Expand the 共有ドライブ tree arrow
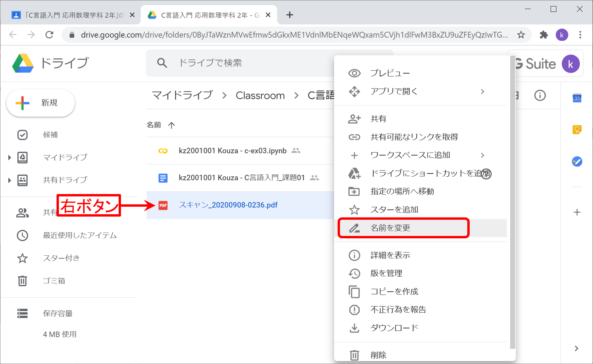This screenshot has width=593, height=364. coord(9,180)
